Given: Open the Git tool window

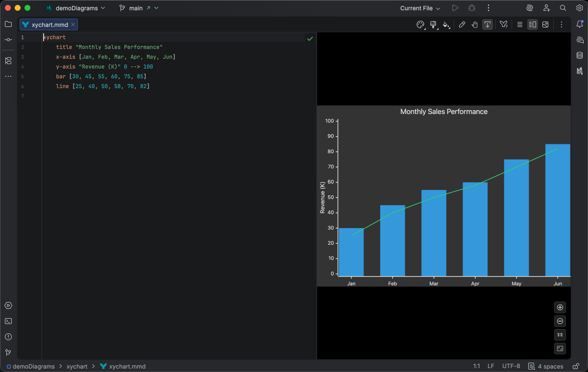Looking at the screenshot, I should pyautogui.click(x=8, y=352).
